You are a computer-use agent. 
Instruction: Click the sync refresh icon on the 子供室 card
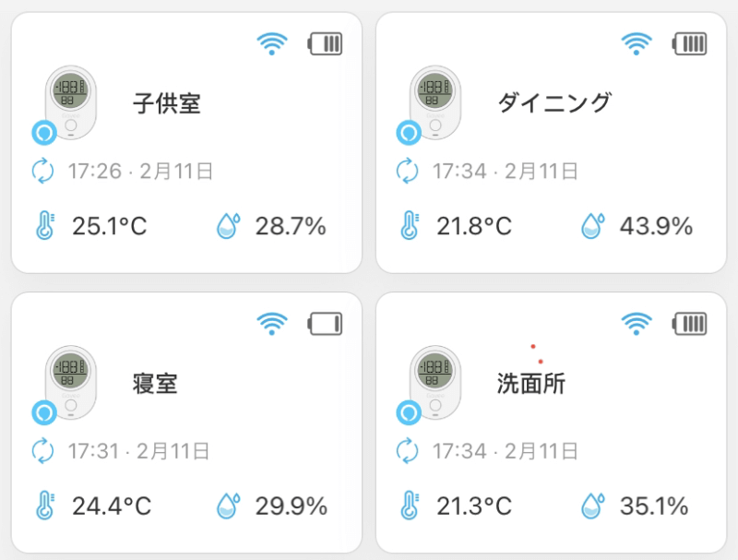coord(43,171)
